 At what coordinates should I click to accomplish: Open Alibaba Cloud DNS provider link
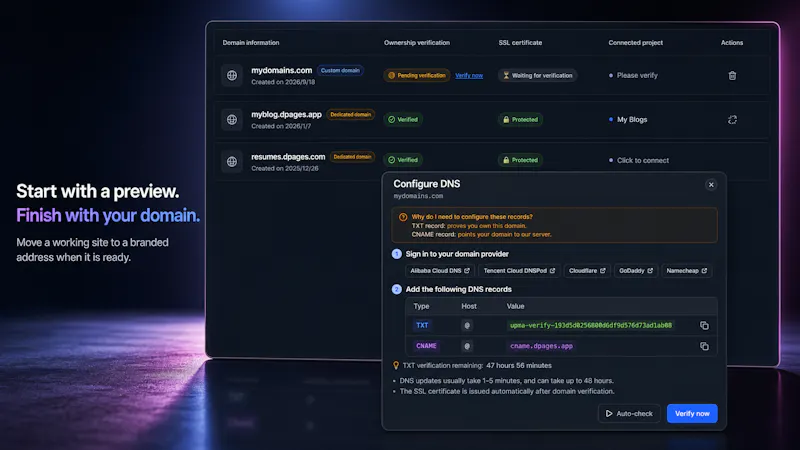pos(440,271)
